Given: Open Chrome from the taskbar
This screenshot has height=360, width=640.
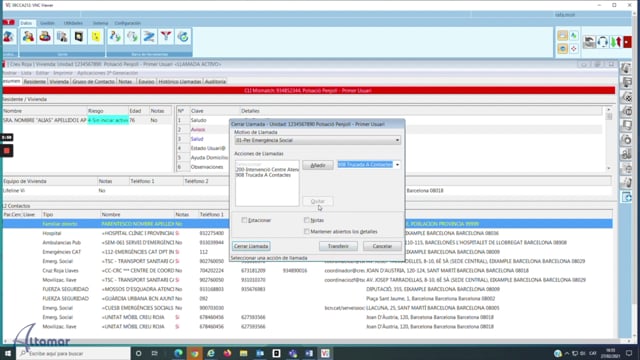Looking at the screenshot, I should 195,353.
